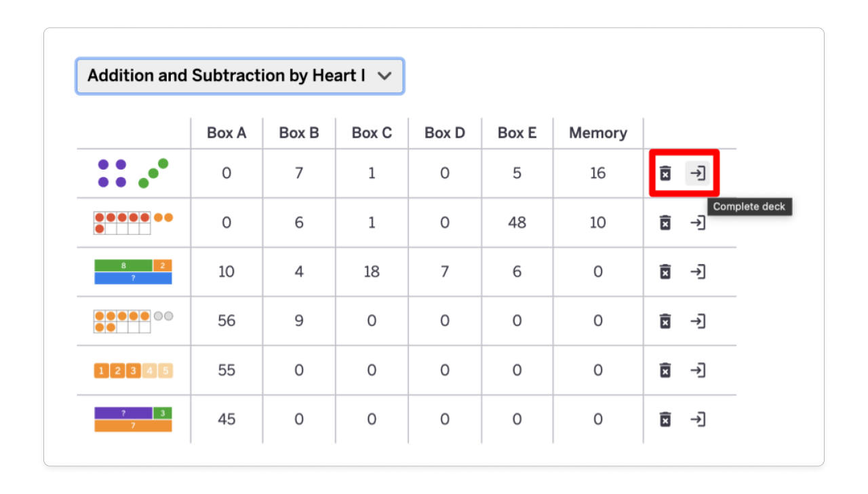Click Complete deck for the highlighted first row
The height and width of the screenshot is (494, 868).
pyautogui.click(x=698, y=173)
